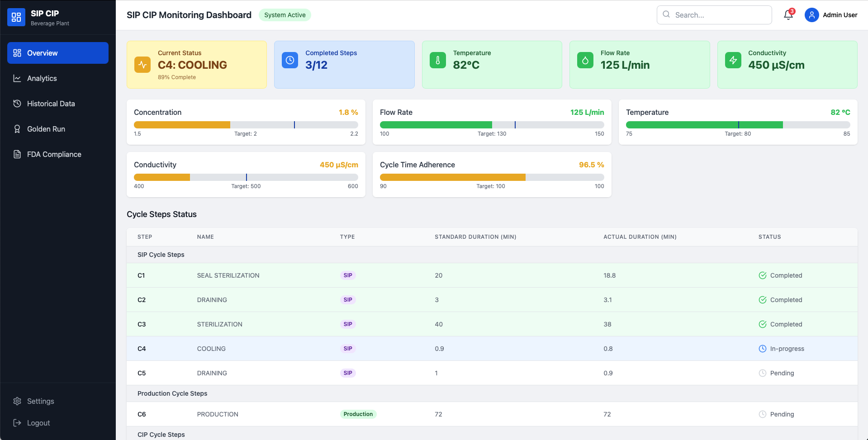
Task: Click the System Active status badge
Action: click(x=285, y=15)
